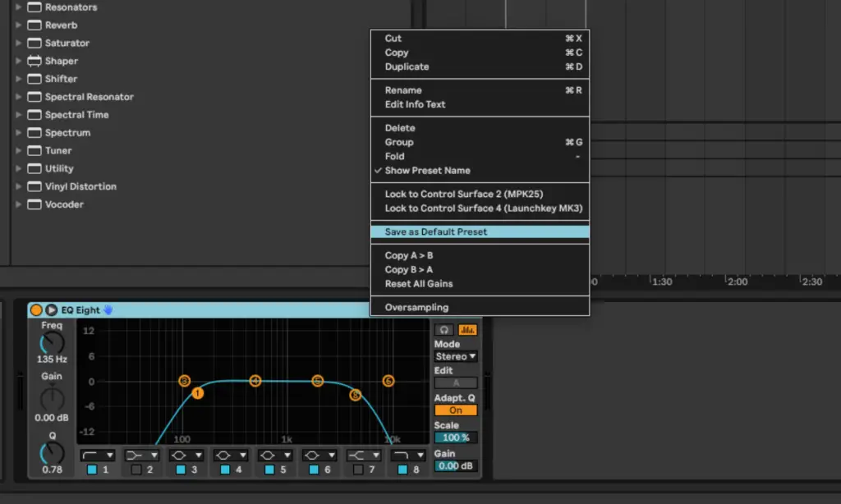The width and height of the screenshot is (841, 504).
Task: Disable EQ band 8 activator
Action: 402,470
